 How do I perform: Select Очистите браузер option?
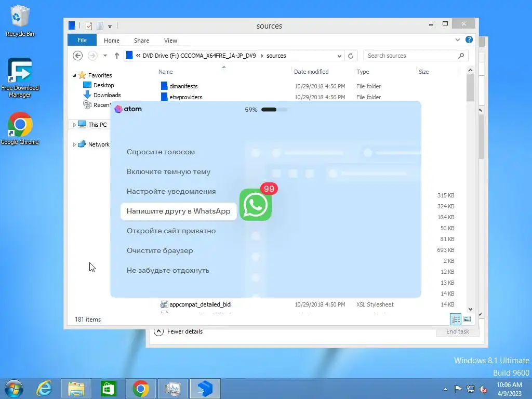160,250
